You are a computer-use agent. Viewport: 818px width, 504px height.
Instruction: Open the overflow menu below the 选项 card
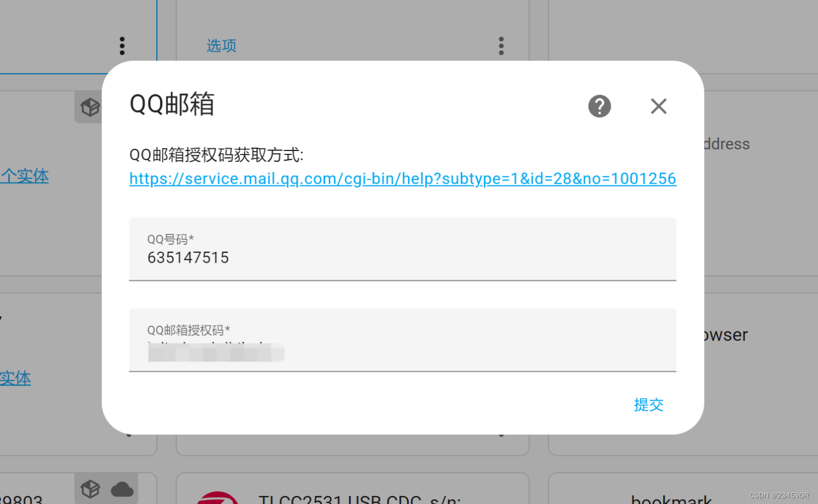(x=501, y=436)
